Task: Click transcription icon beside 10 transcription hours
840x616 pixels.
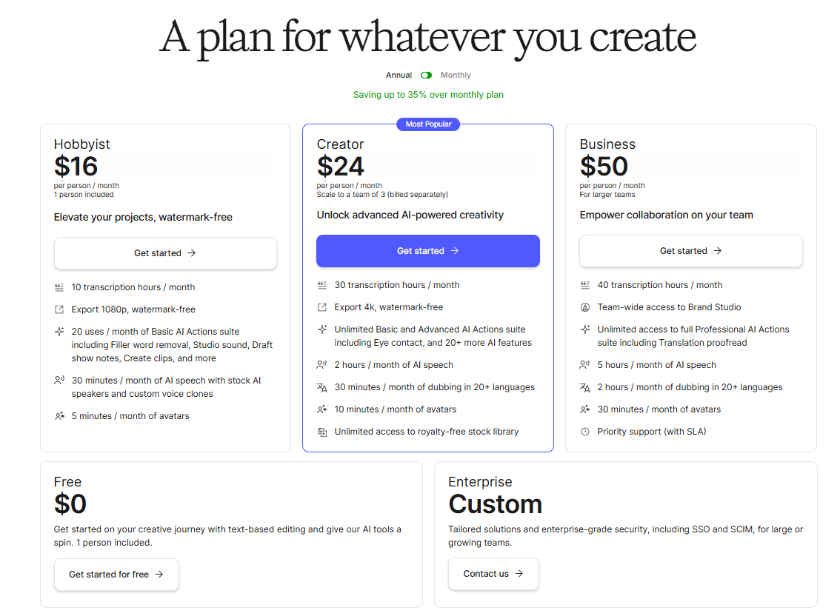Action: tap(59, 287)
